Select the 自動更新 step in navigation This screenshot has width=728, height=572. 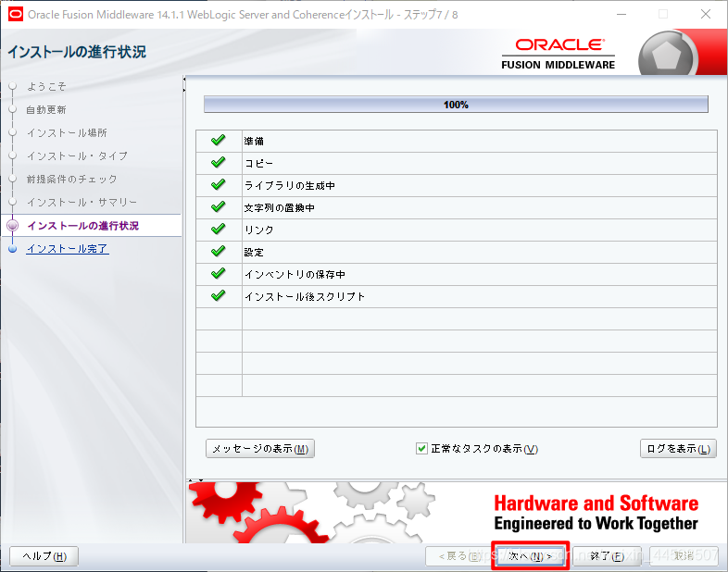[x=46, y=109]
